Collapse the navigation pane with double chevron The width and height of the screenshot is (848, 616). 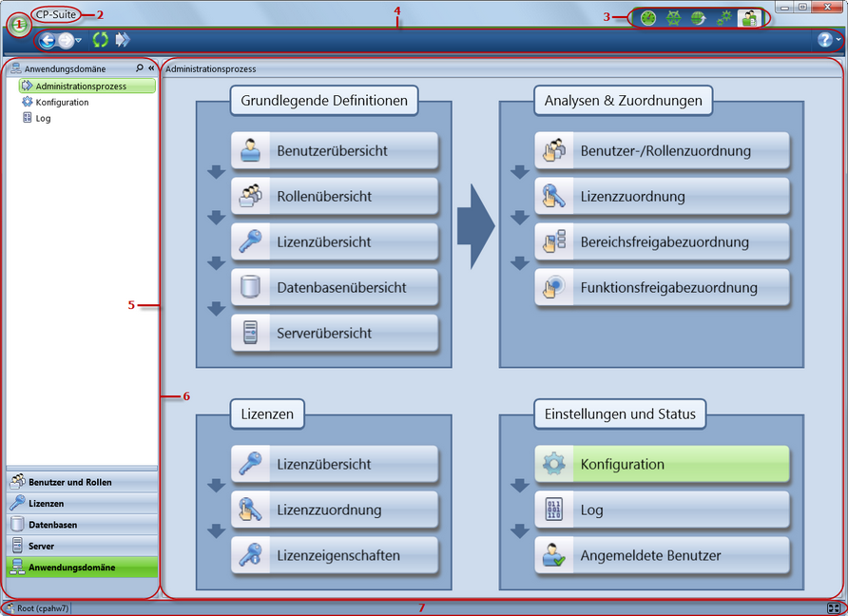[151, 68]
